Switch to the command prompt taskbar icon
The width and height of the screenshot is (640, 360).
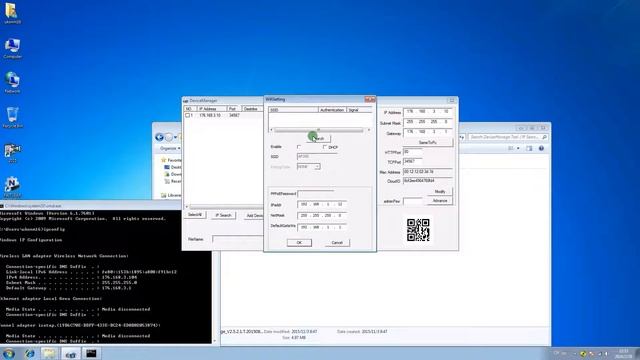[x=91, y=353]
